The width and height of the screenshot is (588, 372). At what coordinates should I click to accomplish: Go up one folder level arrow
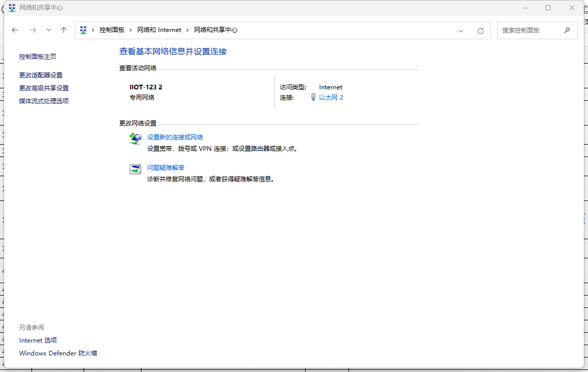[64, 30]
